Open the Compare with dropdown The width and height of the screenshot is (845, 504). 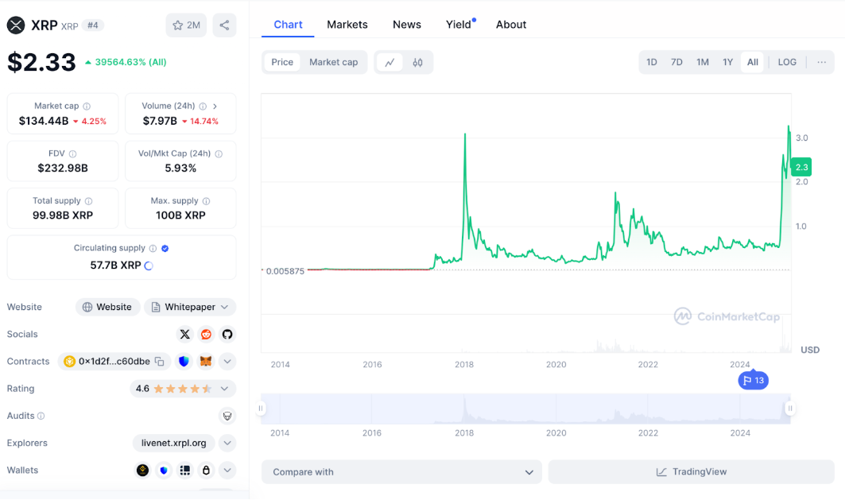[x=401, y=472]
